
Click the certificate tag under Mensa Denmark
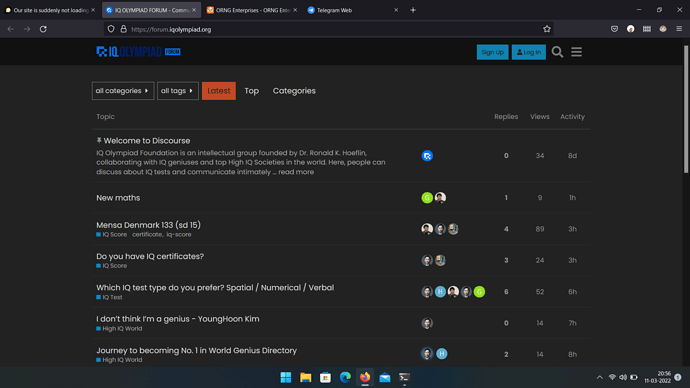[x=147, y=234]
